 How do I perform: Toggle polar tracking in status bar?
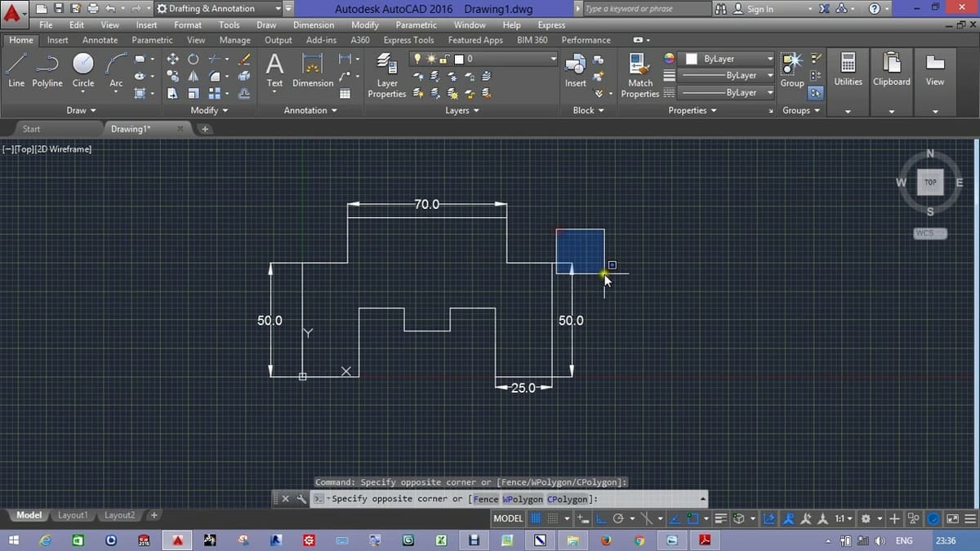tap(618, 518)
